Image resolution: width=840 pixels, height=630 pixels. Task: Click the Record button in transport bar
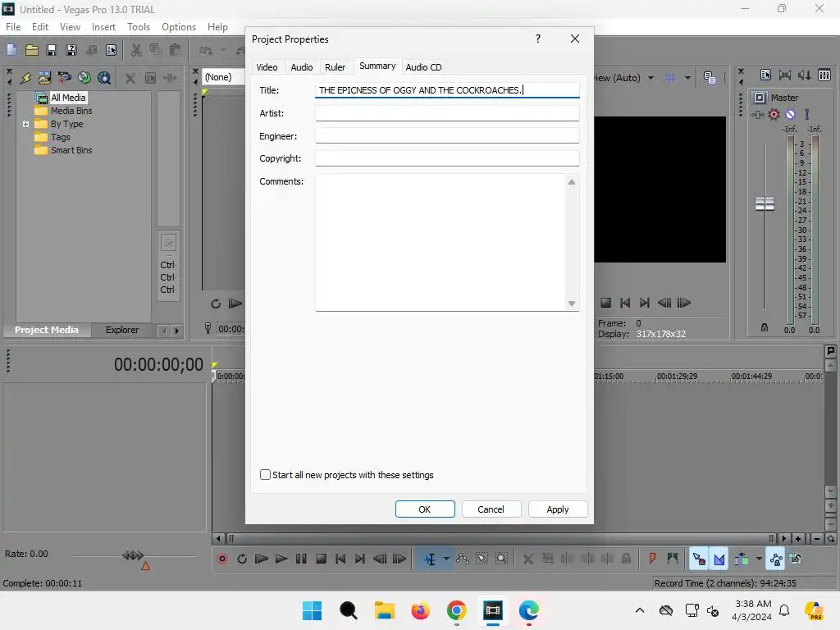(222, 559)
